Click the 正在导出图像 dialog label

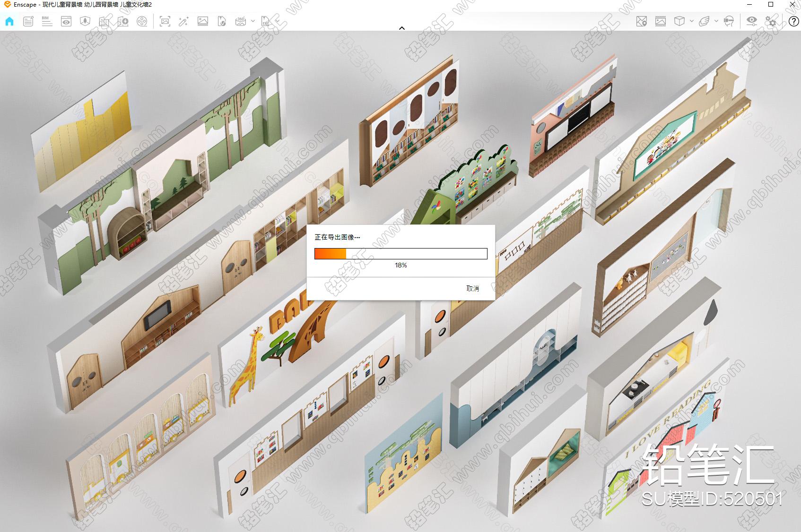tap(337, 237)
